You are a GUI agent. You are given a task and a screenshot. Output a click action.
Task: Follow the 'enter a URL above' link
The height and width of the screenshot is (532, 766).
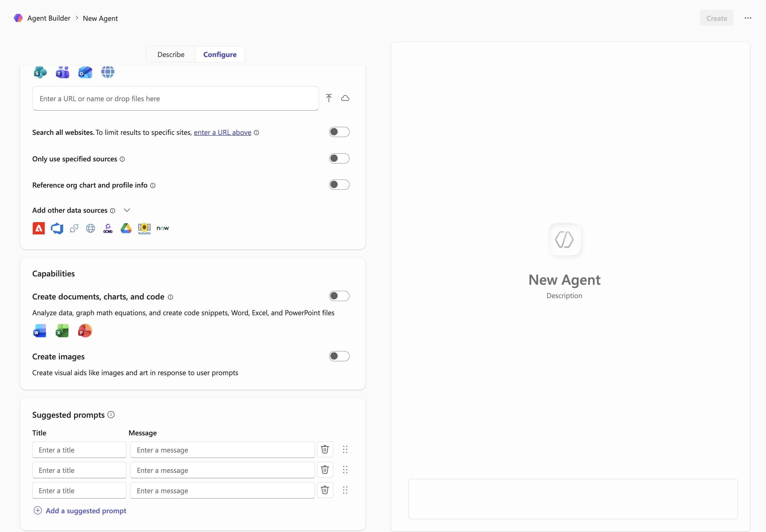point(223,132)
